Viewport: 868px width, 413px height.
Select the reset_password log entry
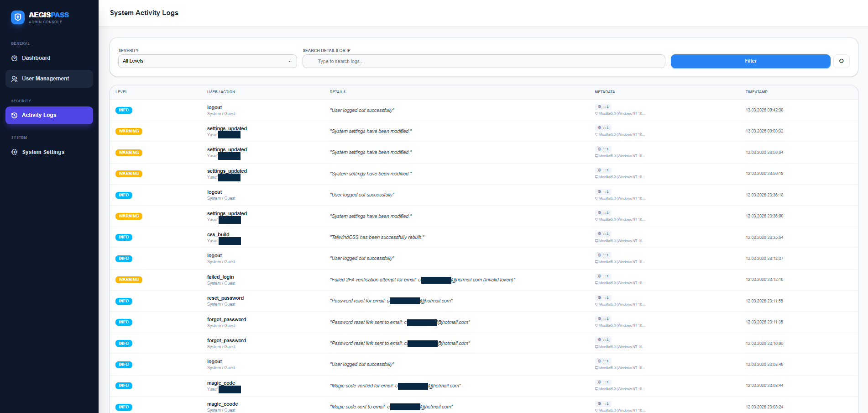pos(225,298)
